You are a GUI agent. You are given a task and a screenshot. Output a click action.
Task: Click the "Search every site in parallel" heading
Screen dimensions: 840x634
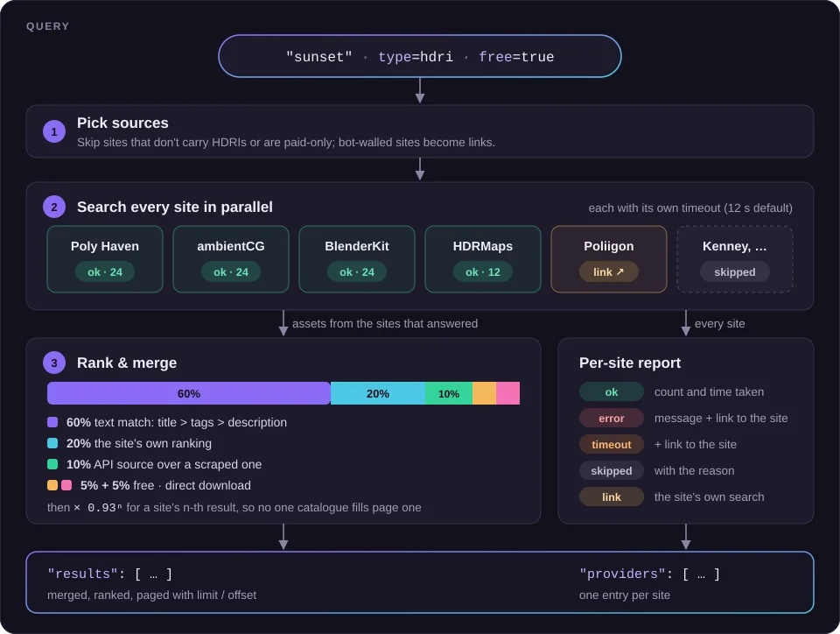[175, 207]
